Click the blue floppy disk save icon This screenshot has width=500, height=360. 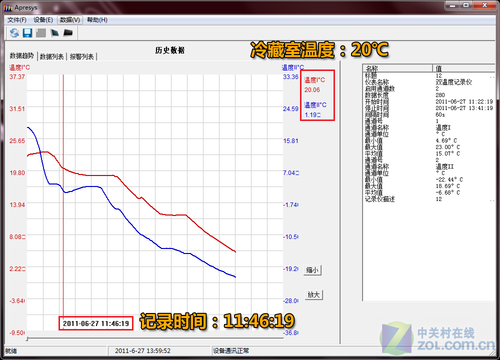click(x=27, y=33)
